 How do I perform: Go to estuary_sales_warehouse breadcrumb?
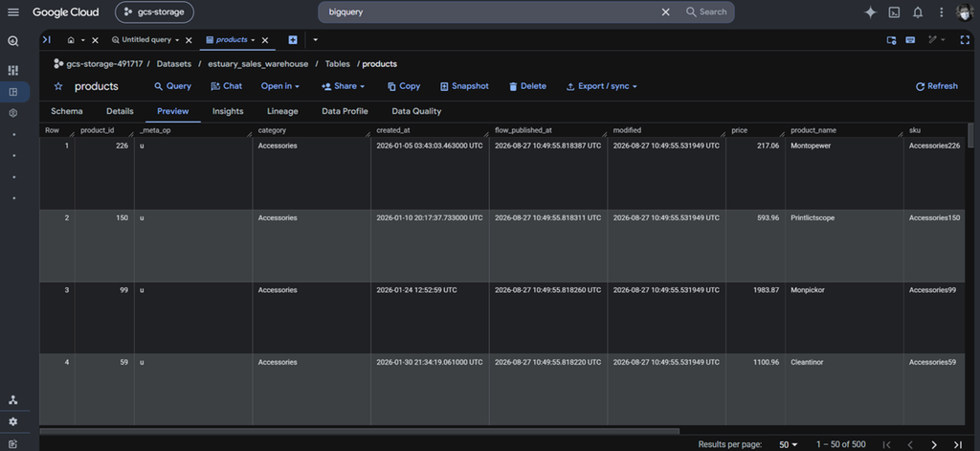pos(258,64)
